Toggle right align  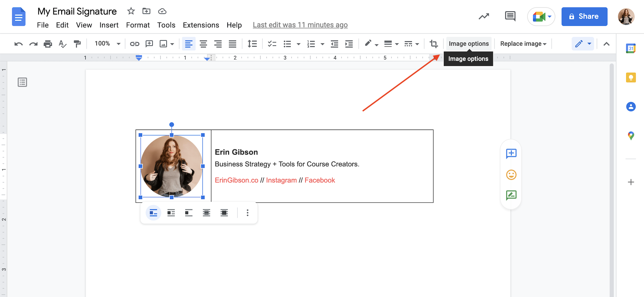click(x=218, y=44)
